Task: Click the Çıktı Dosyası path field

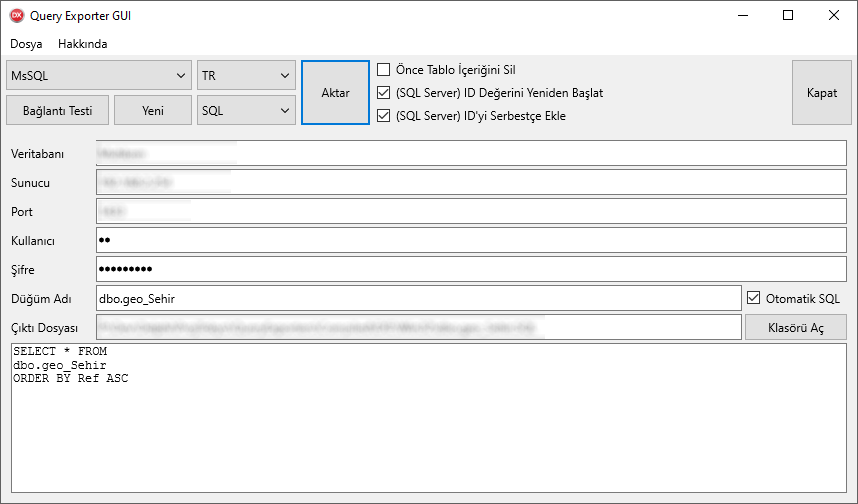Action: [x=419, y=327]
